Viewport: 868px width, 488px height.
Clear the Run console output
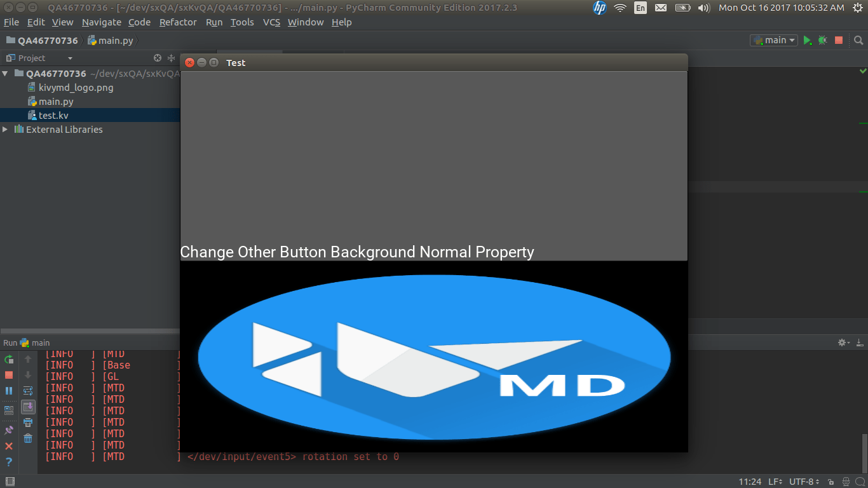click(28, 438)
